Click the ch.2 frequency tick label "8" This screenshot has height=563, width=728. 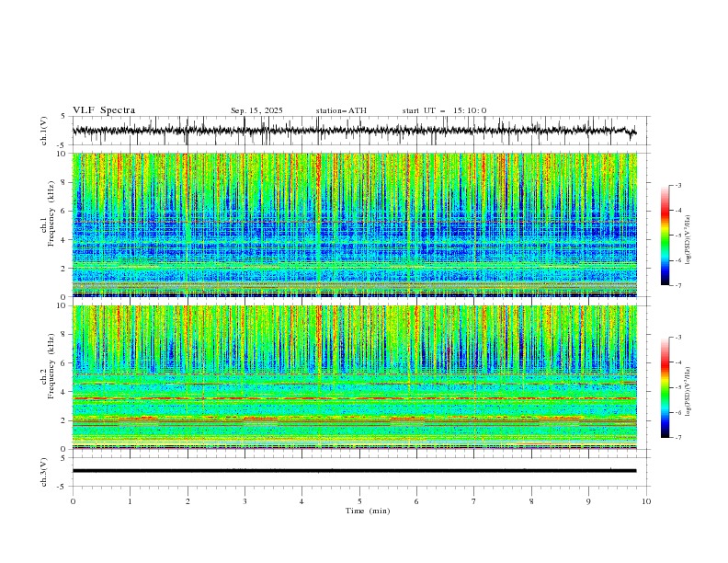64,335
